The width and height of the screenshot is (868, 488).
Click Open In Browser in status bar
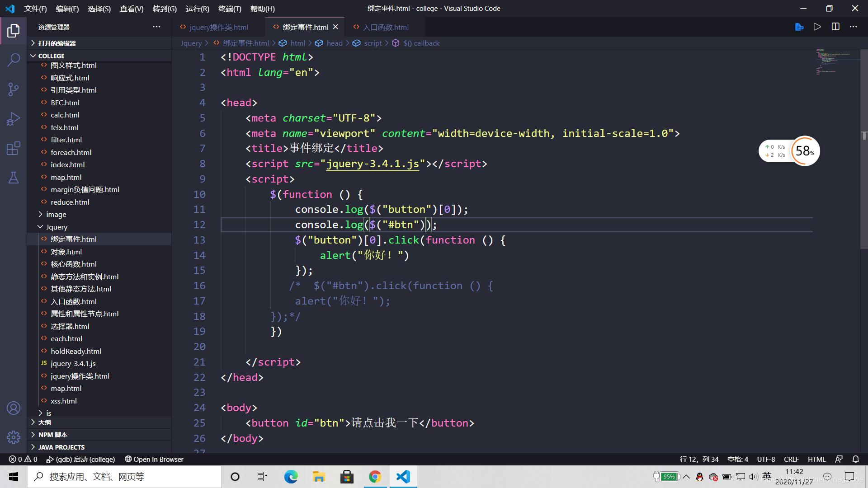pyautogui.click(x=154, y=459)
